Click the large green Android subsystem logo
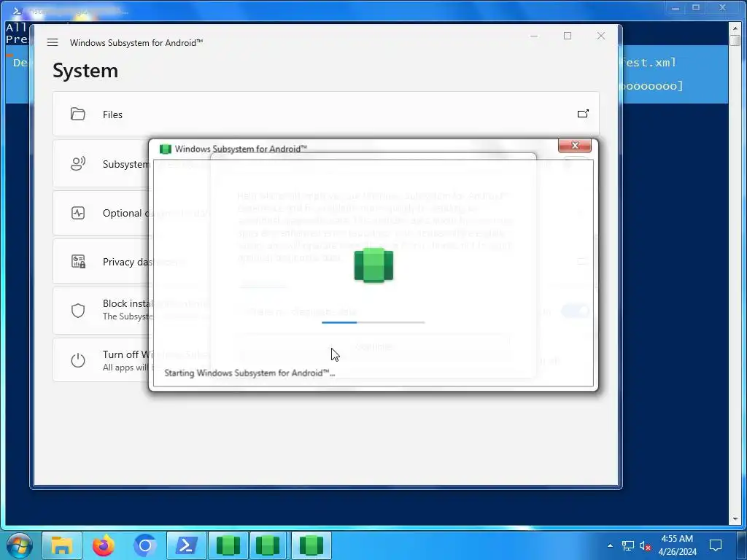 [x=373, y=265]
